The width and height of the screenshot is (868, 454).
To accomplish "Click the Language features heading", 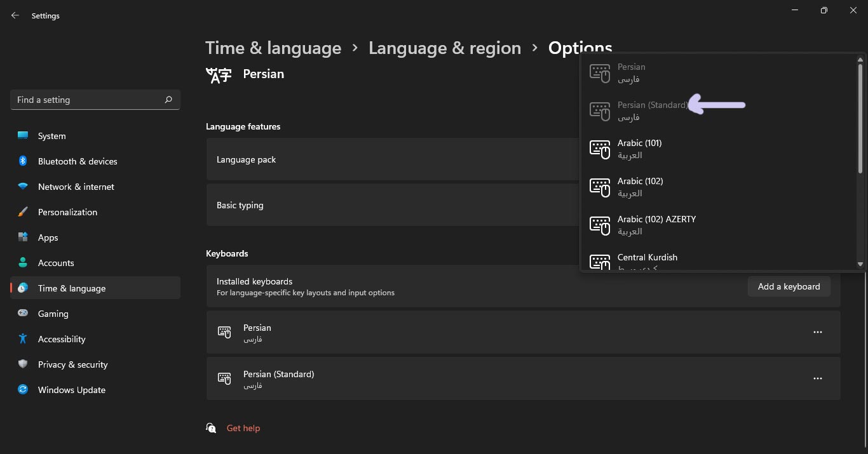I will coord(243,126).
